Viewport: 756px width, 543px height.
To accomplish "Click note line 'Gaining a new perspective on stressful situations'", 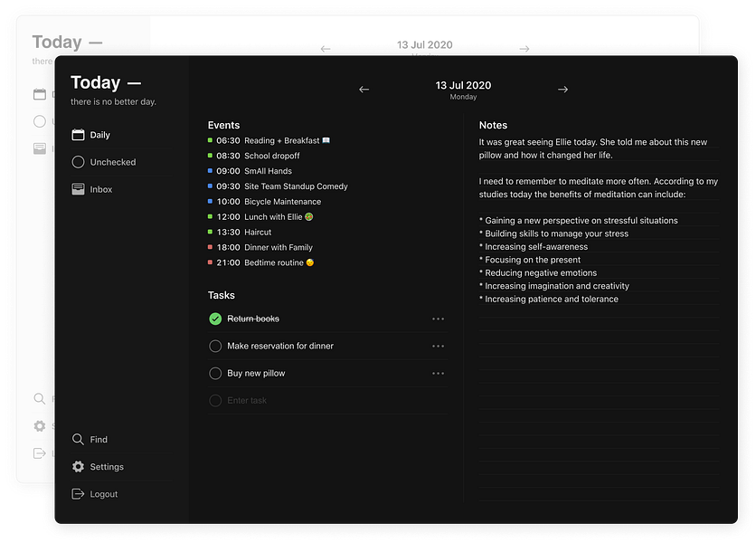I will [579, 221].
